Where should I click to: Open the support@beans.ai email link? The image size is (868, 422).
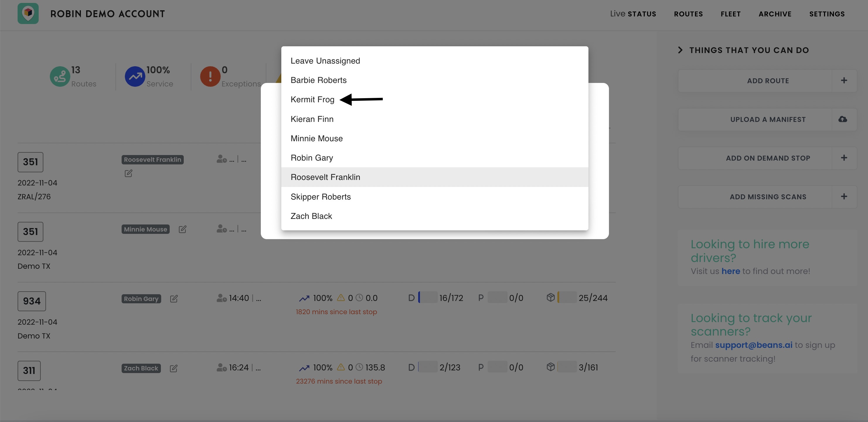tap(753, 345)
